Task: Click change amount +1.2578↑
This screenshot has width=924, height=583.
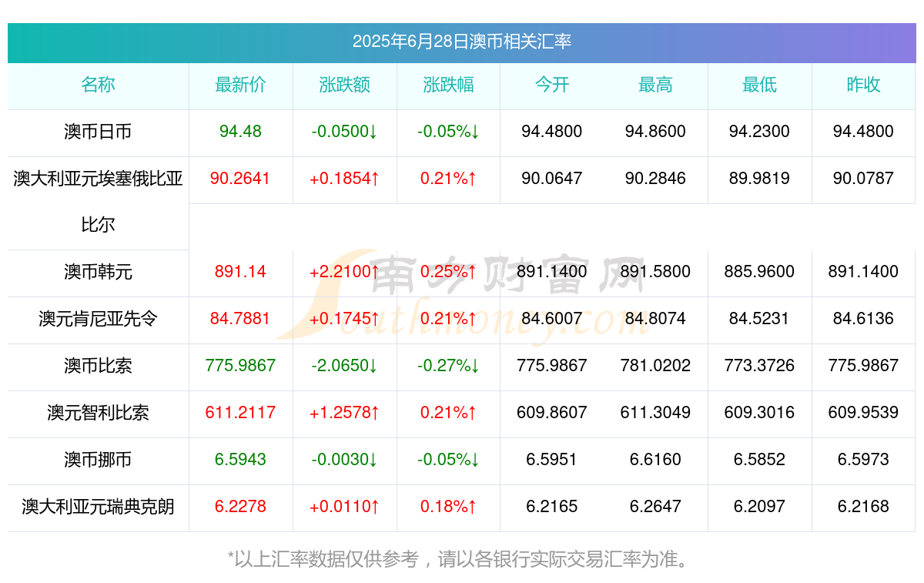Action: (x=344, y=413)
